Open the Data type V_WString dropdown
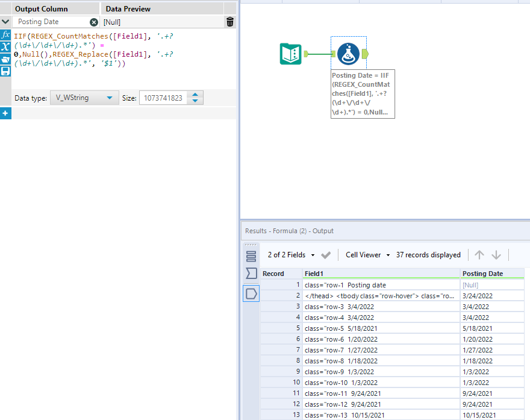This screenshot has width=530, height=420. pos(84,98)
